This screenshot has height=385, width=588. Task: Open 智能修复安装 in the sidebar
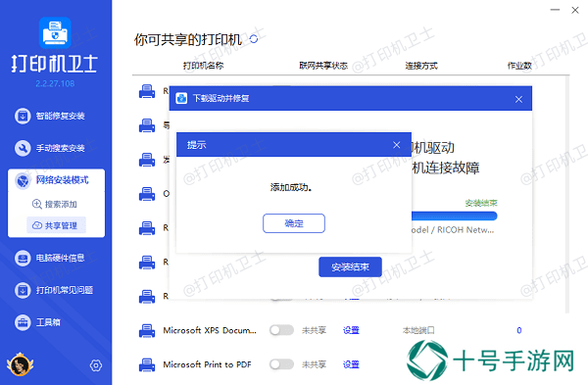pyautogui.click(x=50, y=116)
